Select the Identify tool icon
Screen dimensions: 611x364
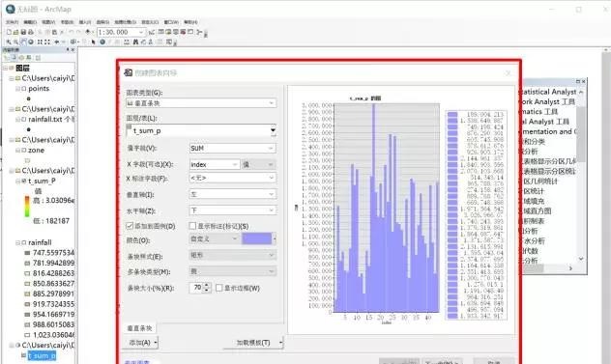click(x=102, y=42)
